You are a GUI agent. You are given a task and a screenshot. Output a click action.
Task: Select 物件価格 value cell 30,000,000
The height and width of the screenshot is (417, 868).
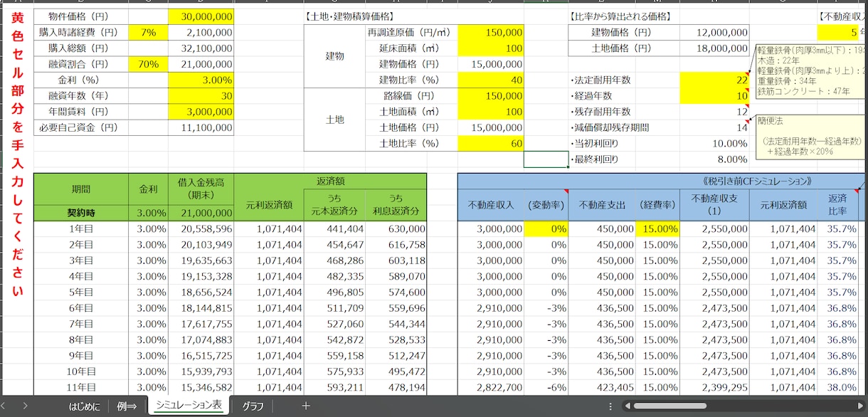[x=201, y=16]
